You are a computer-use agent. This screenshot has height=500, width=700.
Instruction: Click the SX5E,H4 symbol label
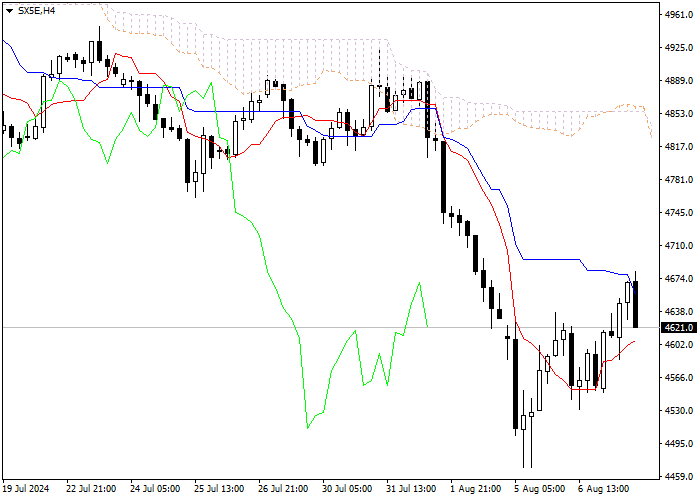tap(36, 11)
